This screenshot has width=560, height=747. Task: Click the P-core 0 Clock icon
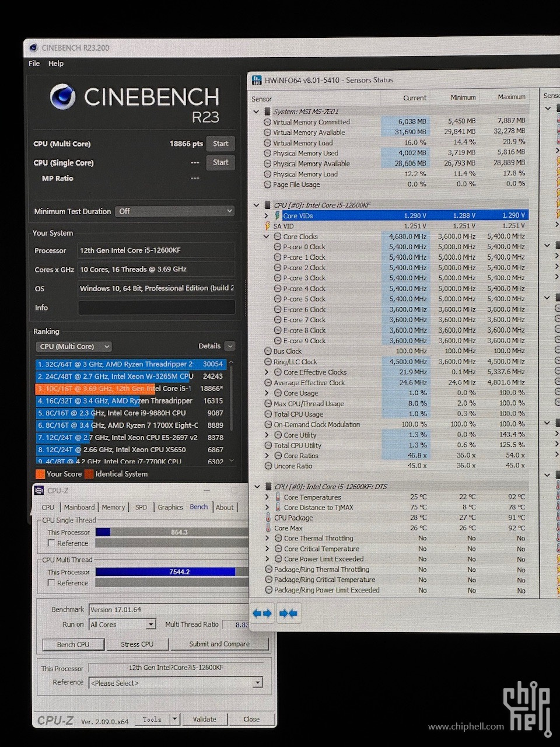pyautogui.click(x=278, y=247)
